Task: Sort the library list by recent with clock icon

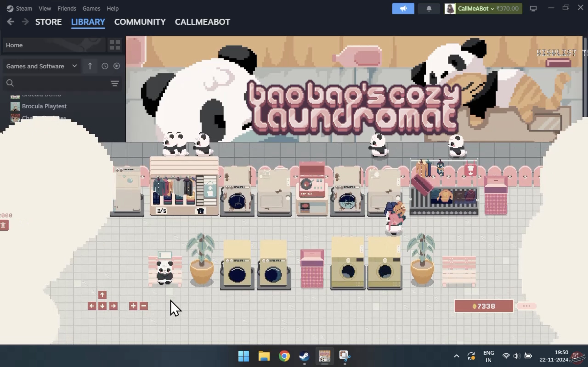Action: coord(105,66)
